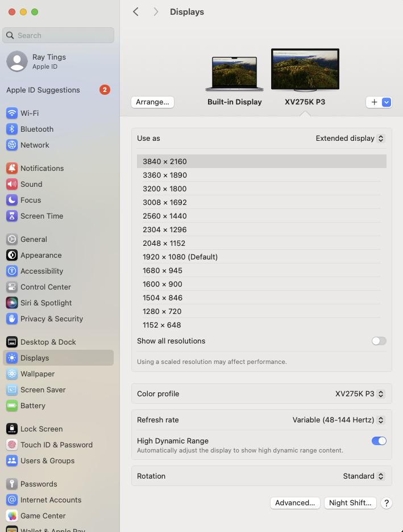Image resolution: width=403 pixels, height=532 pixels.
Task: Enable Show all resolutions toggle
Action: point(379,341)
